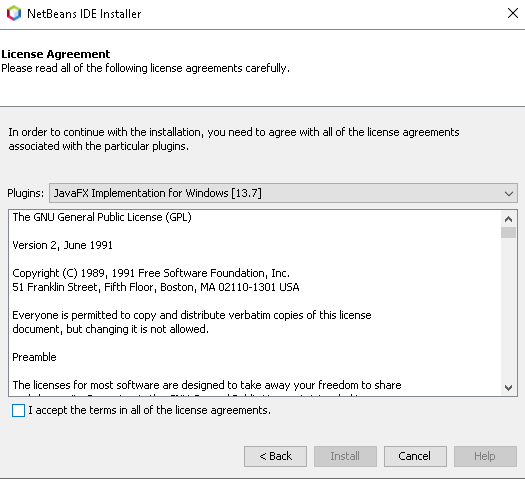Click the GNU General Public License heading line
Viewport: 525px width, 479px height.
click(102, 217)
